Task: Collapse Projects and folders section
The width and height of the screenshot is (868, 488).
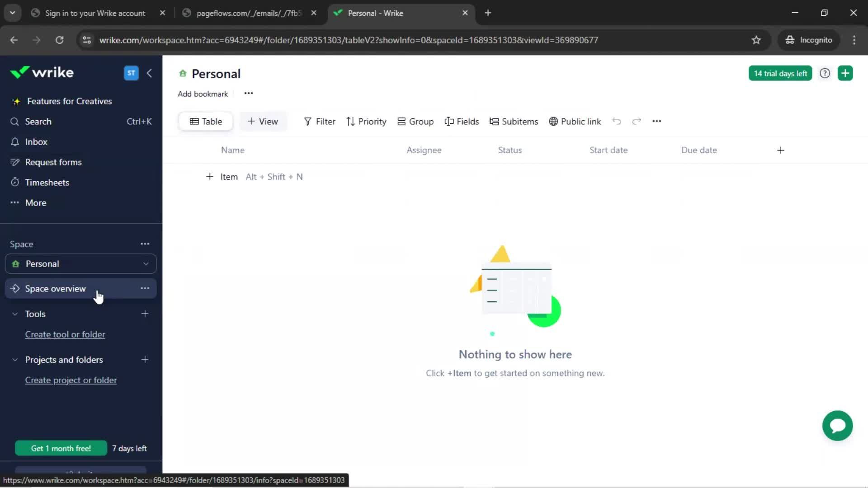Action: point(15,360)
